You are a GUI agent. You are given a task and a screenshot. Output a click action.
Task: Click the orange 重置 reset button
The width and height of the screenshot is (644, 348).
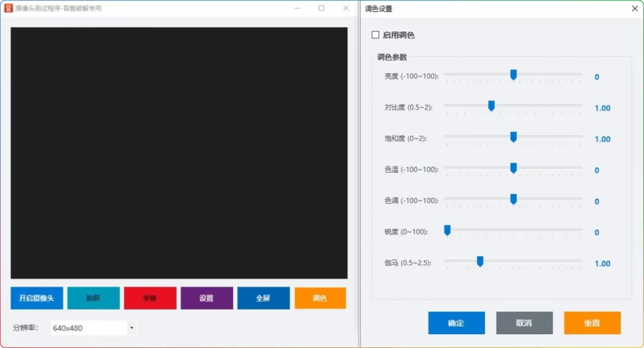point(592,323)
